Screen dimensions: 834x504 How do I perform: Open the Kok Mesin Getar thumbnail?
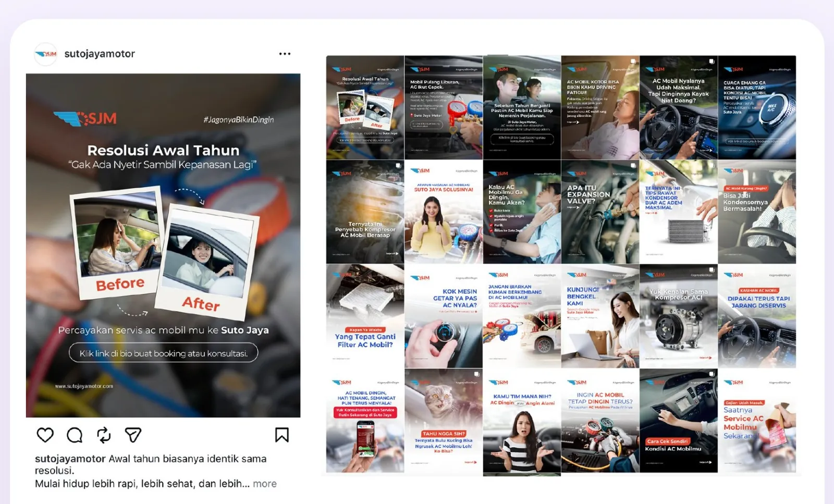click(x=444, y=316)
